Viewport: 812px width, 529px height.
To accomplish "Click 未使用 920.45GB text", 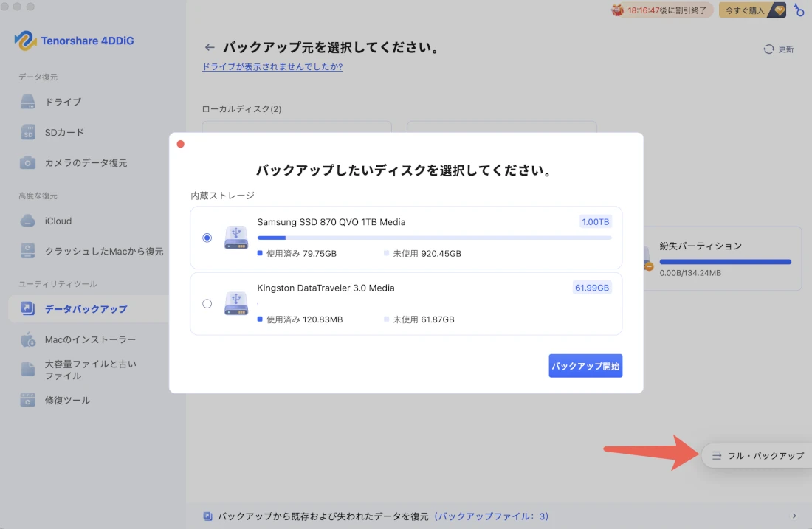I will [x=427, y=254].
